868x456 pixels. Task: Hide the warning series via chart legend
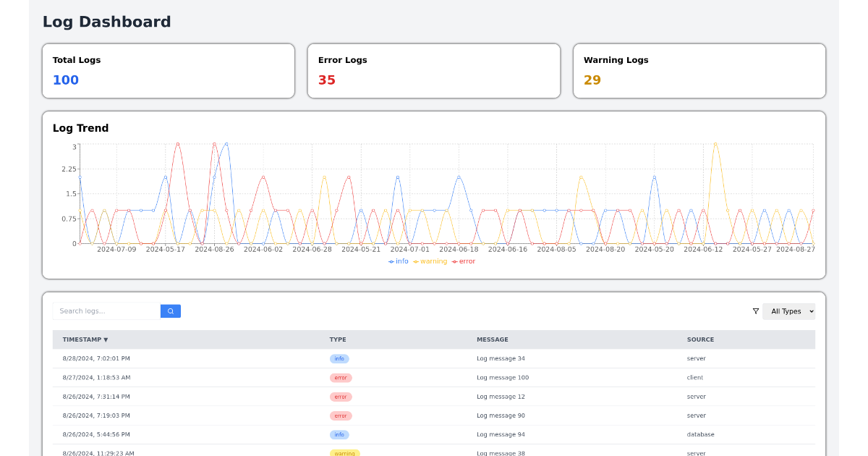tap(430, 261)
